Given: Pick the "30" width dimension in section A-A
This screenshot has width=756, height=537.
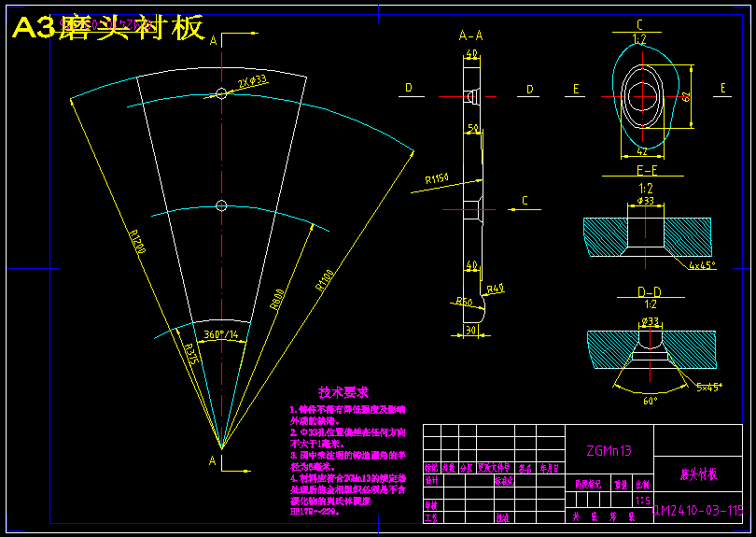Looking at the screenshot, I should pyautogui.click(x=470, y=329).
